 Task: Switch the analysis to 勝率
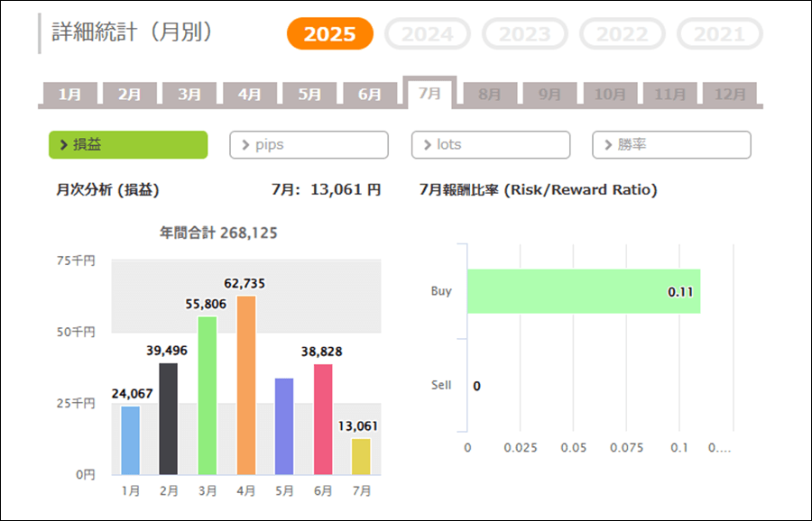(x=671, y=145)
